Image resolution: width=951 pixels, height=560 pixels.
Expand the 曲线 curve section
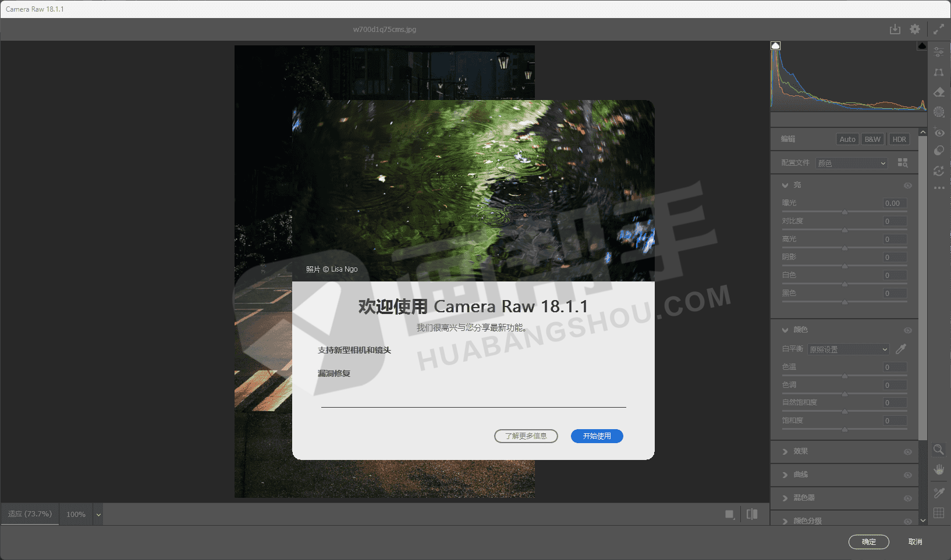(x=801, y=475)
